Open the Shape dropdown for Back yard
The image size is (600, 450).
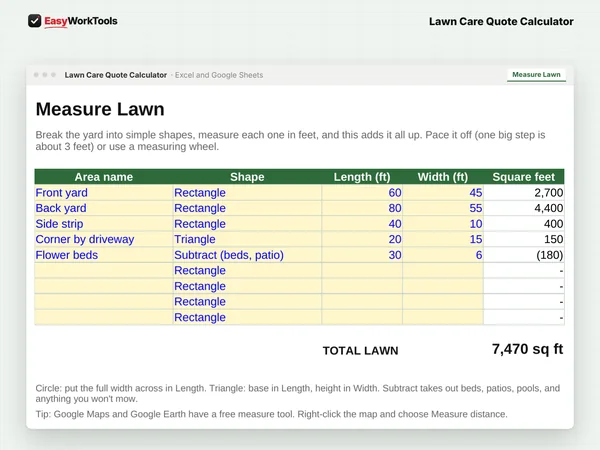click(x=247, y=208)
